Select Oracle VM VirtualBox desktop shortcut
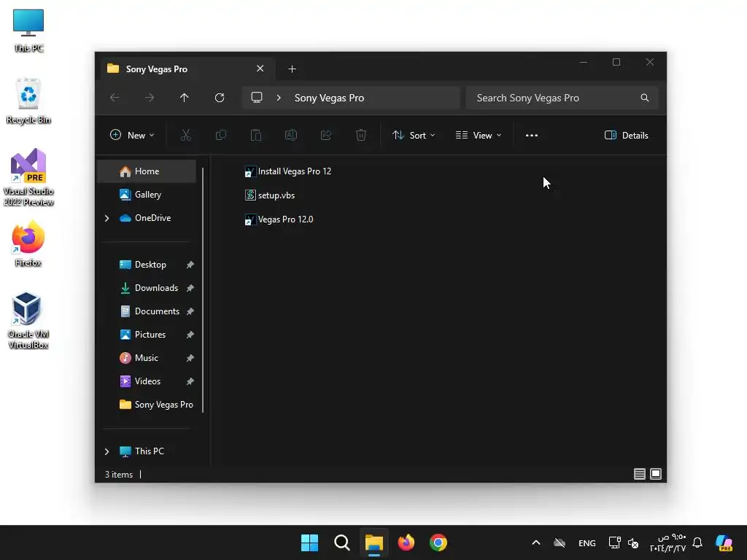The height and width of the screenshot is (560, 747). pyautogui.click(x=28, y=321)
